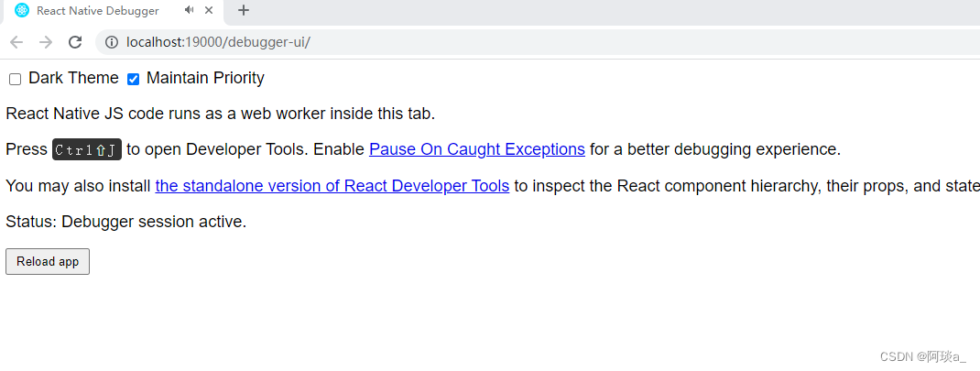Click 'React Native JS code runs' sentence

pos(220,114)
